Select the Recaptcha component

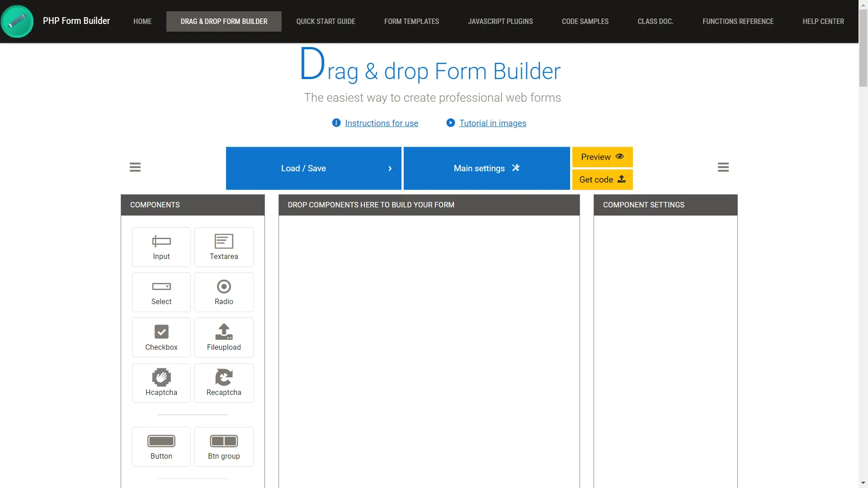(x=224, y=383)
